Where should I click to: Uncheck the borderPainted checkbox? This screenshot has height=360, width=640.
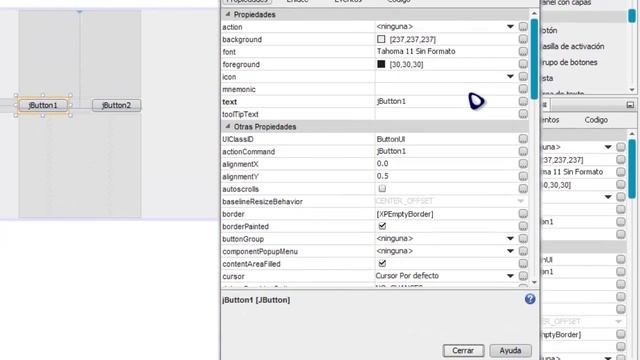tap(382, 226)
